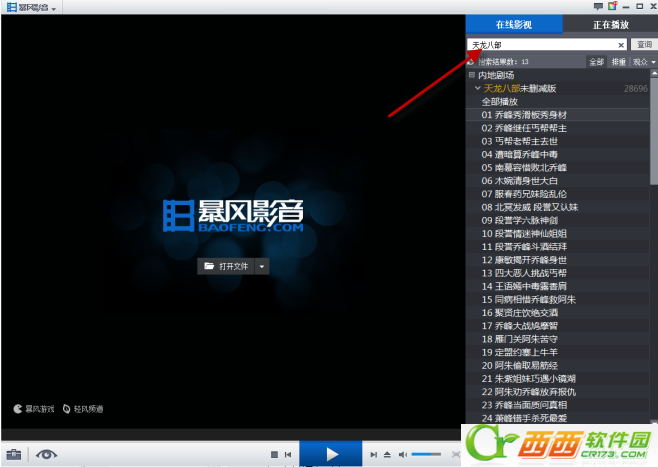Click the 暴风影音 logo in center
Screen dimensions: 658x467
tap(233, 216)
